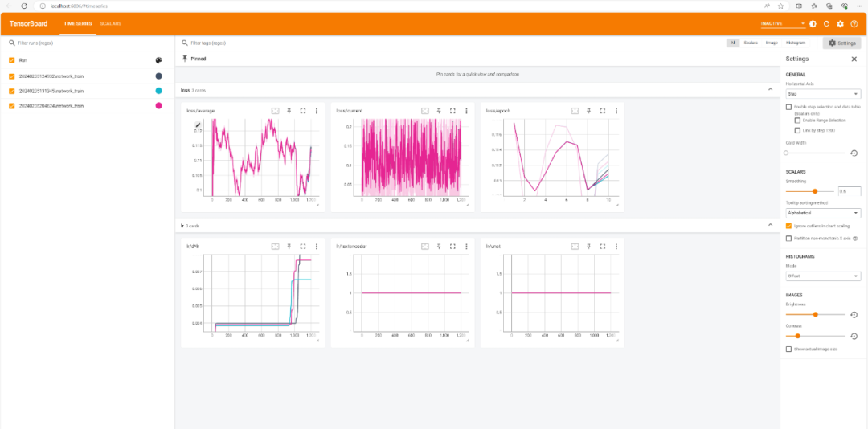Expand lr/unet chart to full size
Viewport: 868px width, 429px height.
tap(602, 247)
